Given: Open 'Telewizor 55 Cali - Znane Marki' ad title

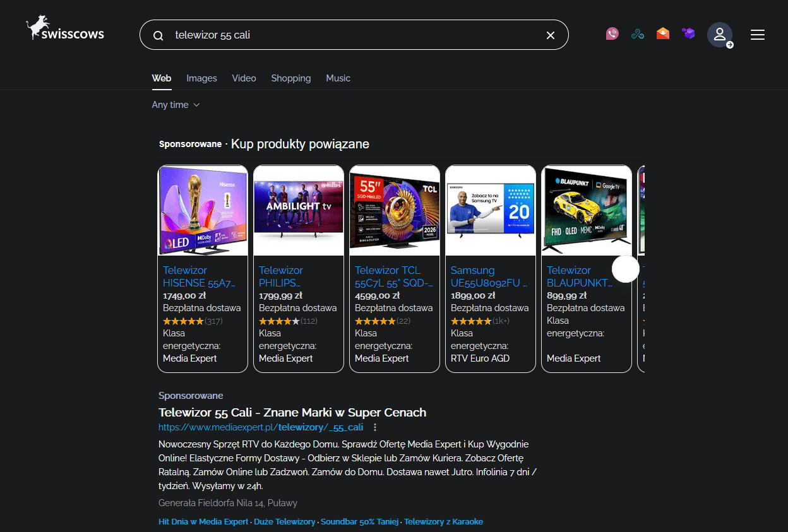Looking at the screenshot, I should [x=292, y=413].
